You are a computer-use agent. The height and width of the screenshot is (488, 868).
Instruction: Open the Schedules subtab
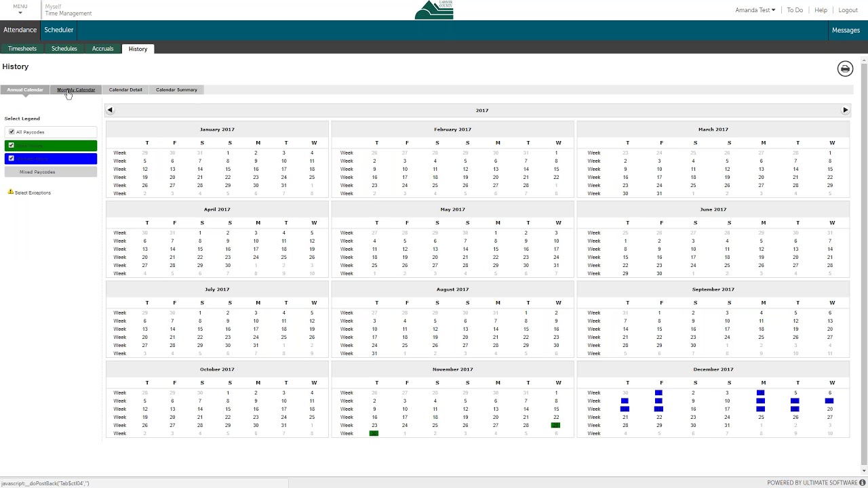[64, 49]
